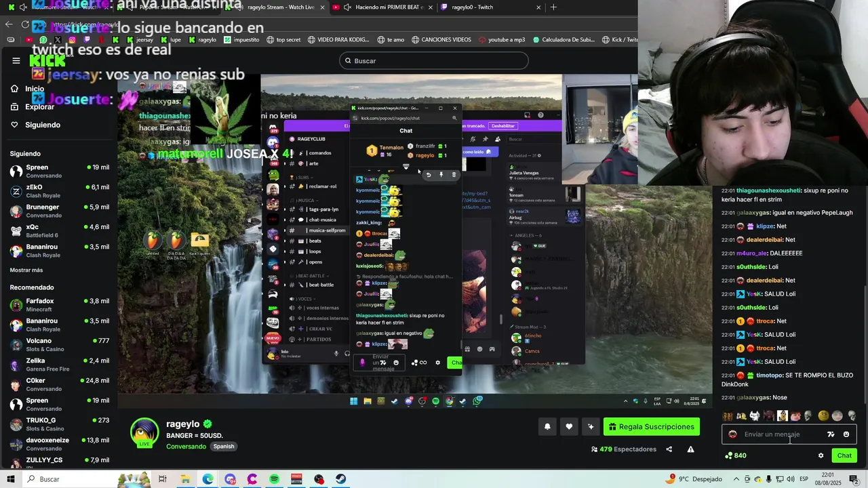Image resolution: width=868 pixels, height=488 pixels.
Task: Click the 840 channel points icon
Action: [x=728, y=455]
